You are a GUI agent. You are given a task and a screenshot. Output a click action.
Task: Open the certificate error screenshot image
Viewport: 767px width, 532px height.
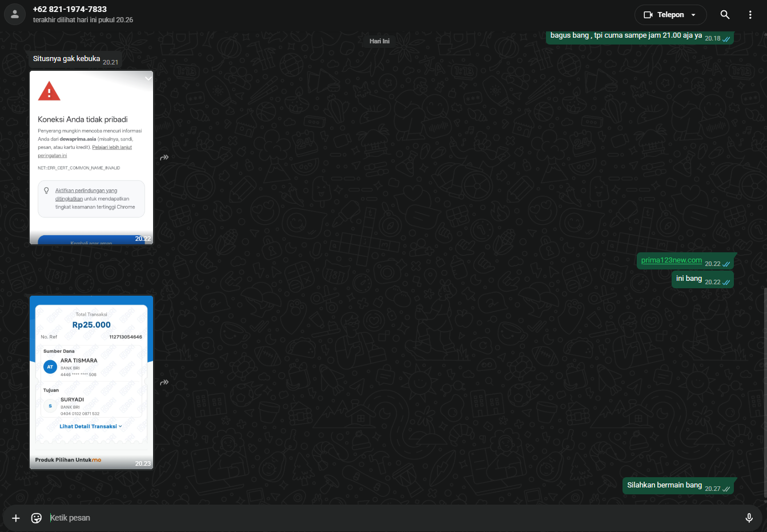[x=91, y=158]
